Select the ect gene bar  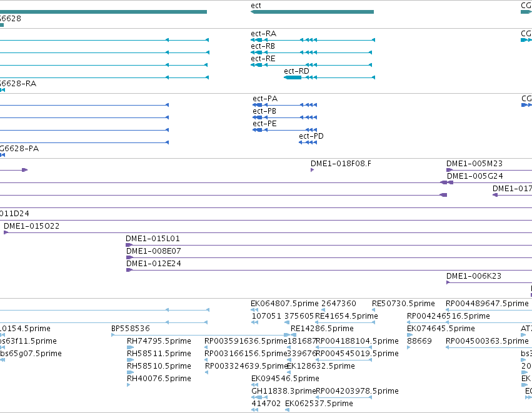(x=312, y=12)
